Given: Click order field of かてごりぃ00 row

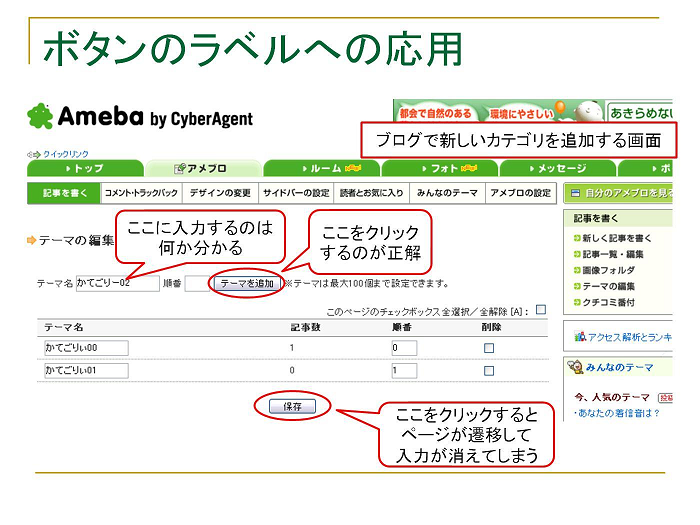Looking at the screenshot, I should [404, 348].
